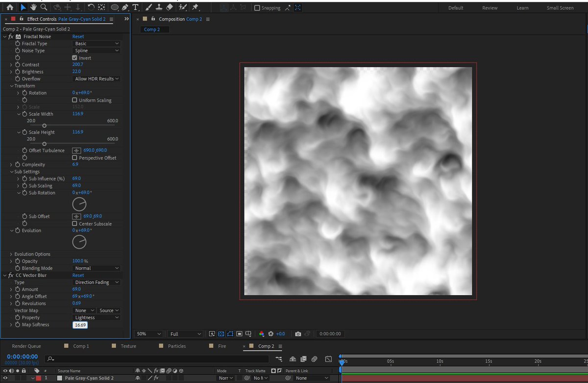Image resolution: width=588 pixels, height=383 pixels.
Task: Toggle the Contrast stopwatch keyframe
Action: 18,65
